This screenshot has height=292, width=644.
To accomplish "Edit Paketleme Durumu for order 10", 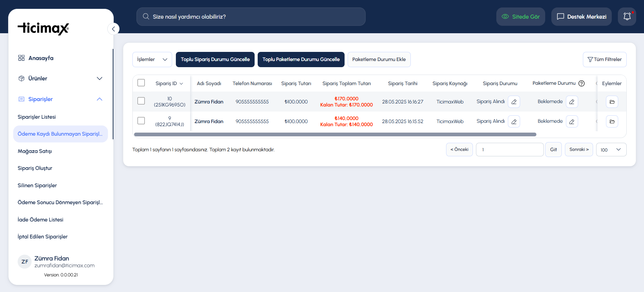I will tap(572, 102).
